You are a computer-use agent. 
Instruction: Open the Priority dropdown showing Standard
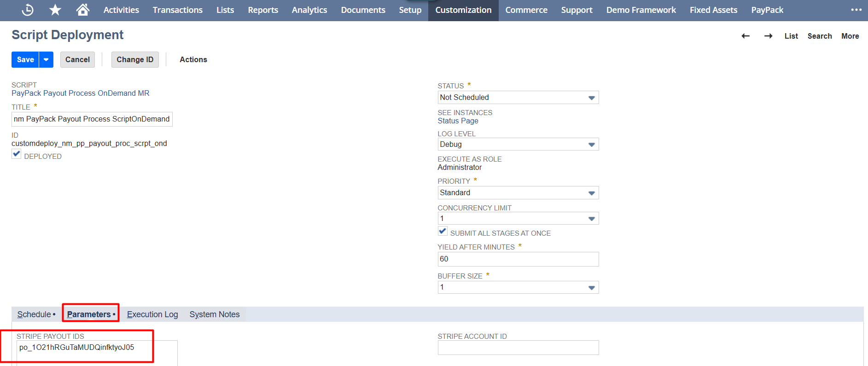pyautogui.click(x=518, y=193)
